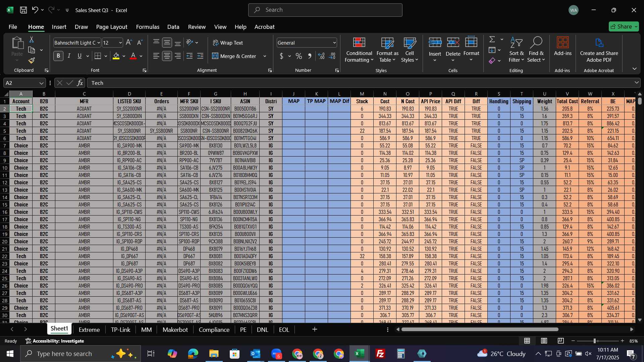Toggle Middle Align vertical alignment
The width and height of the screenshot is (644, 362).
pos(167,43)
